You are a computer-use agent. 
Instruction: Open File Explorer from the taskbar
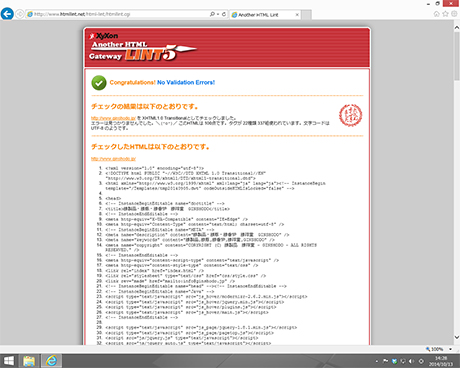click(x=29, y=361)
